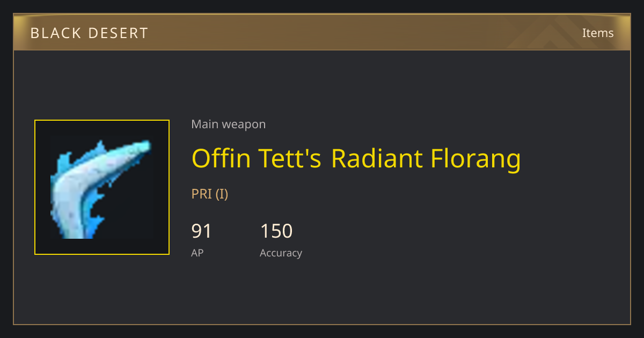Click the AP stat label

click(197, 253)
